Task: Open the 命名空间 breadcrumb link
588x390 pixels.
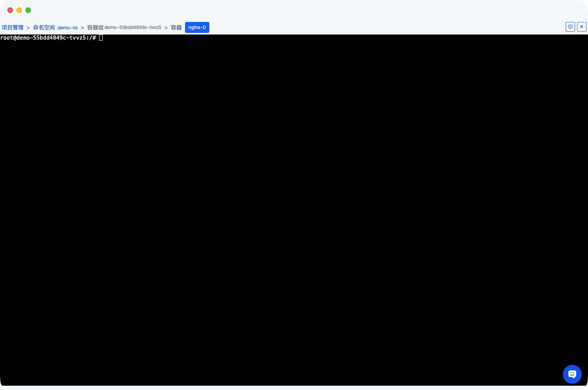Action: coord(44,27)
